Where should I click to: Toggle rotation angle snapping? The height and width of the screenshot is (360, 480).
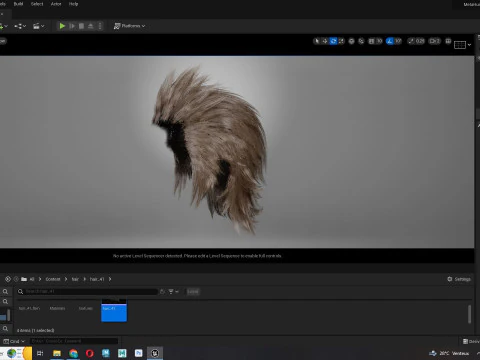[389, 41]
